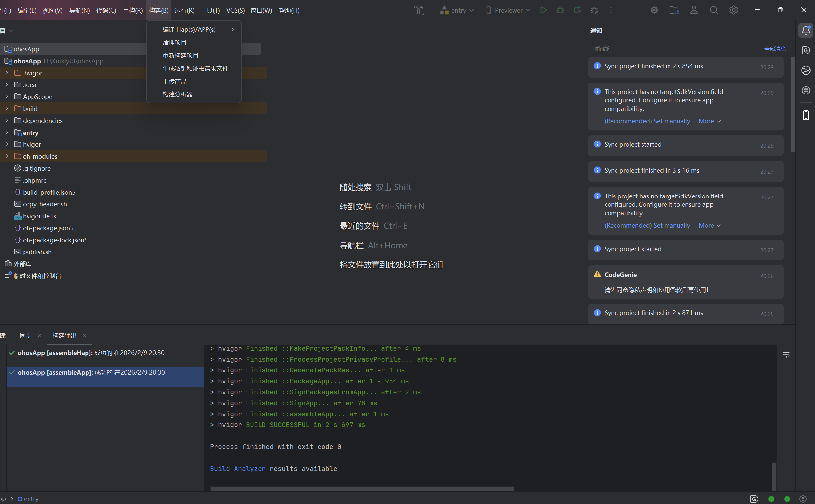The width and height of the screenshot is (815, 504).
Task: Close the 构建输出 tab
Action: coord(84,336)
